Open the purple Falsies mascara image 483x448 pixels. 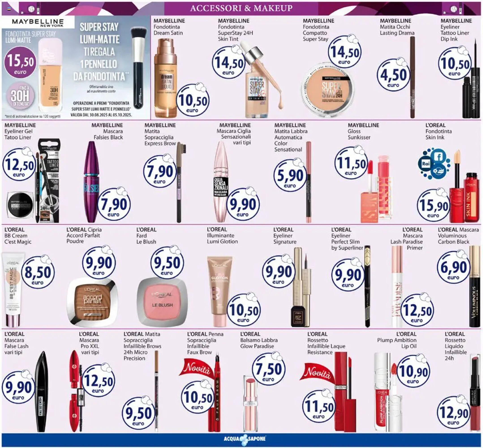coord(92,182)
